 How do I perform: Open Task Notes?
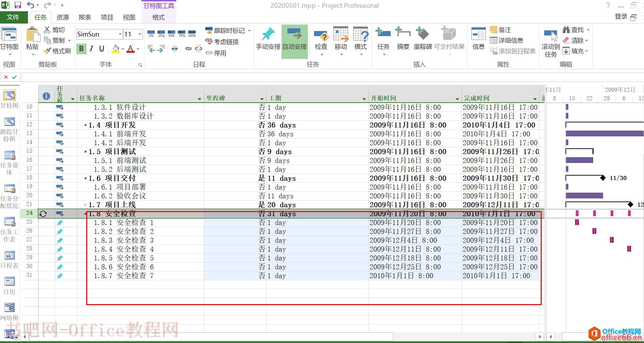coord(500,30)
